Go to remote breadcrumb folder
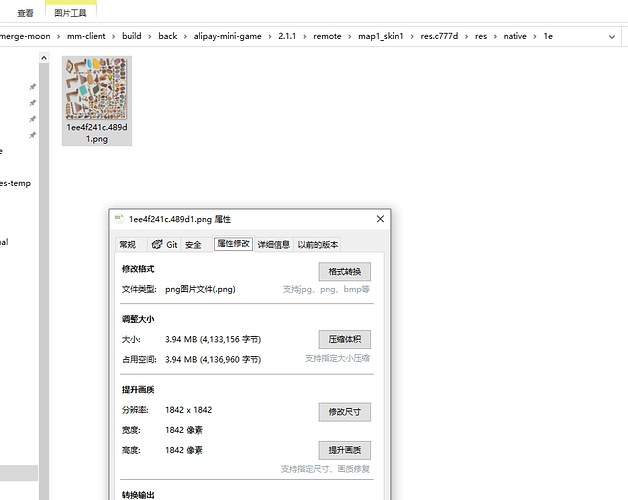Viewport: 628px width, 500px height. coord(327,36)
